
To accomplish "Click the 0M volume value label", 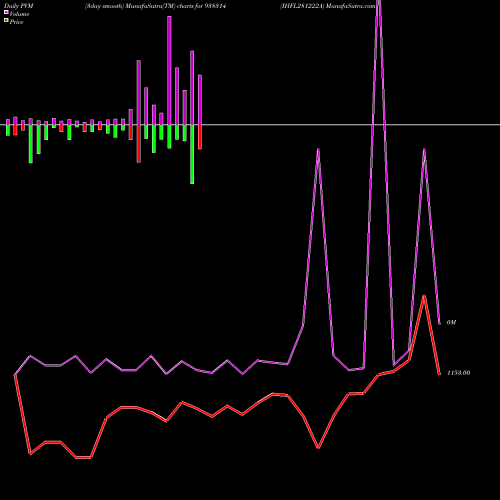I will pyautogui.click(x=451, y=322).
